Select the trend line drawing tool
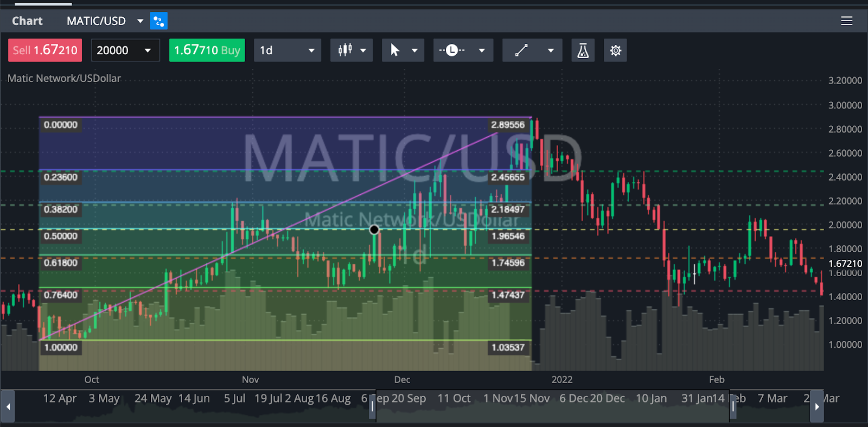The width and height of the screenshot is (868, 427). click(521, 50)
